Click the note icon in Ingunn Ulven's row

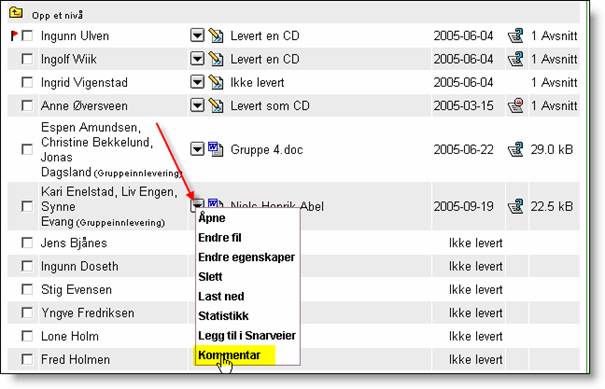tap(216, 36)
